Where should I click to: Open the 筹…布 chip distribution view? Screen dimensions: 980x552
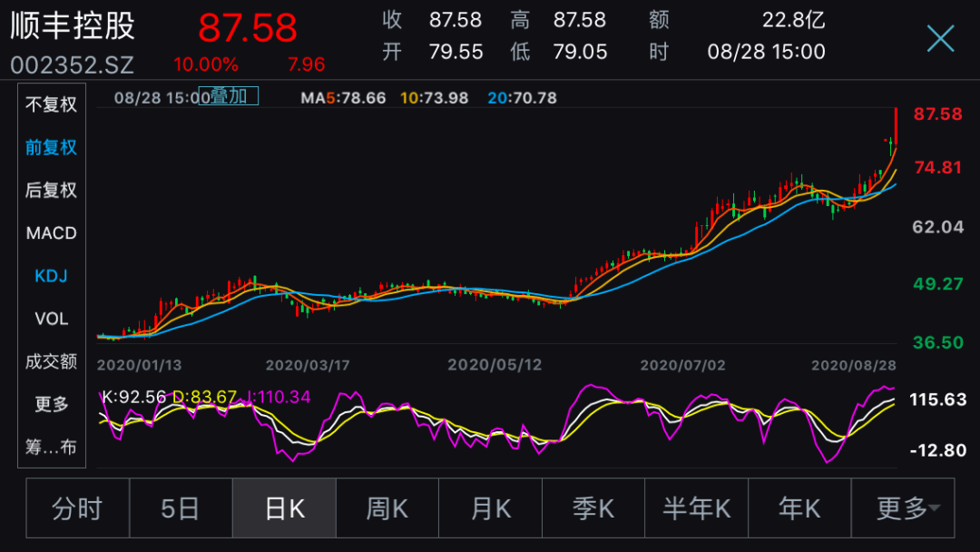52,447
